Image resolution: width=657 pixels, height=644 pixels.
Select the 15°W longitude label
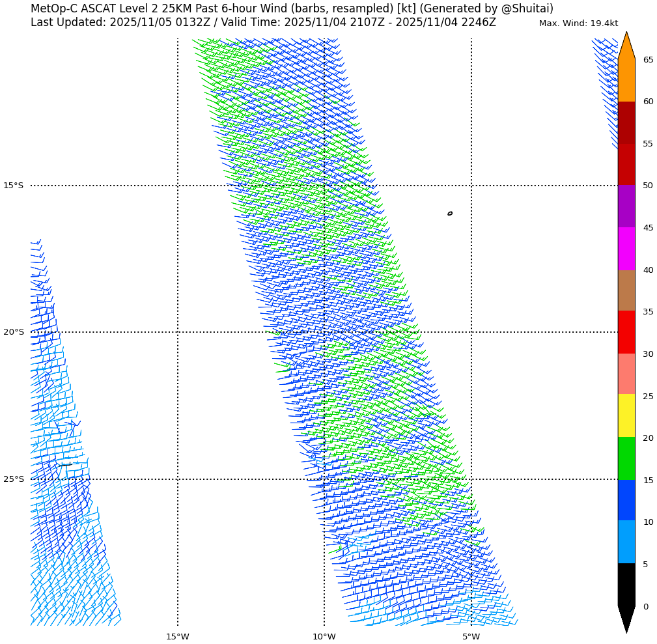tap(177, 636)
